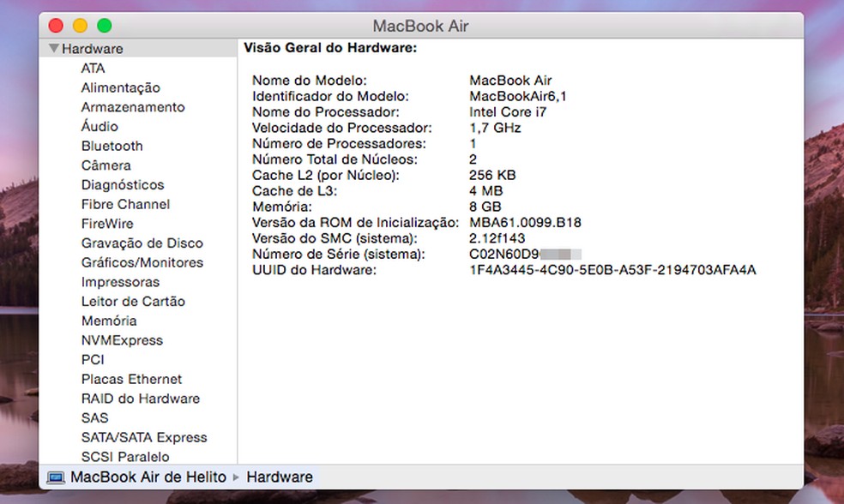Select FireWire in the sidebar
The width and height of the screenshot is (844, 504).
pyautogui.click(x=107, y=224)
